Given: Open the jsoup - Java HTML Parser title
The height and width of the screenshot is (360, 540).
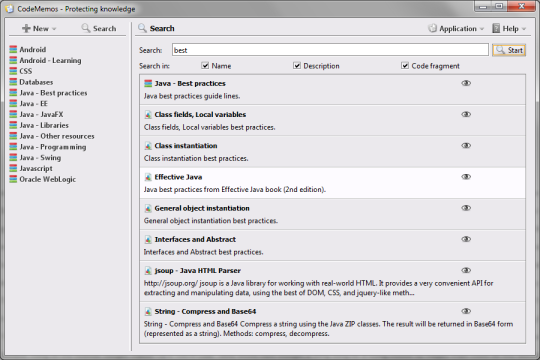Looking at the screenshot, I should (x=197, y=271).
